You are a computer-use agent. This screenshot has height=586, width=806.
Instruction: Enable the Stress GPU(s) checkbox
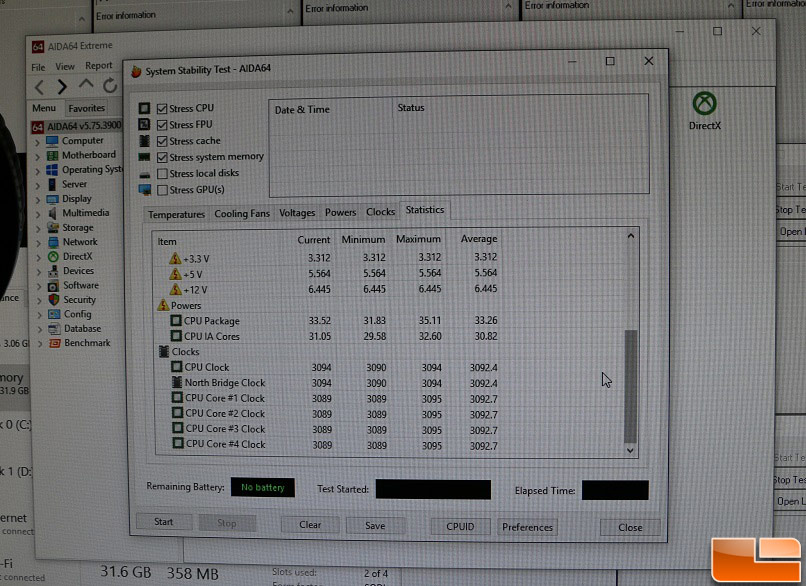(x=162, y=190)
